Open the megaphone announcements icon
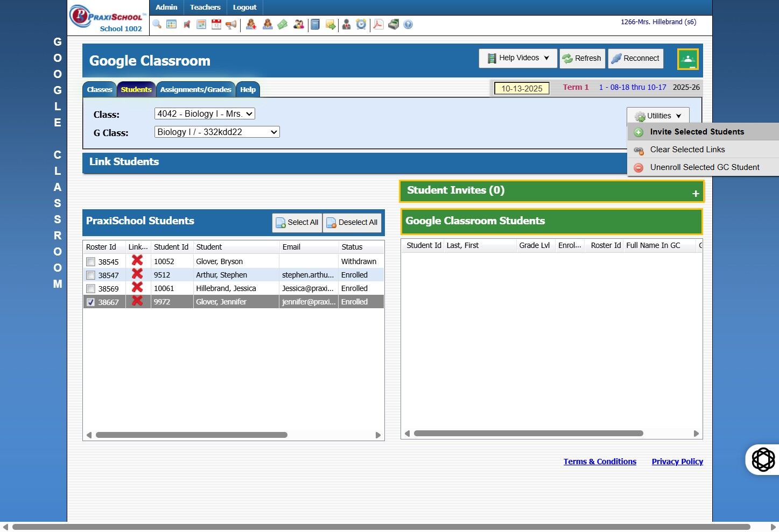The width and height of the screenshot is (779, 532). tap(231, 24)
